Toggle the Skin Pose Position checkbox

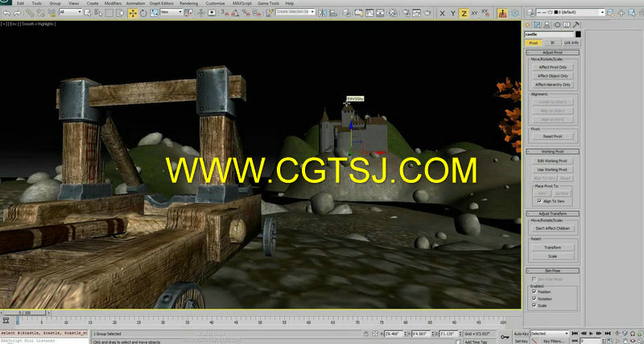coord(535,292)
